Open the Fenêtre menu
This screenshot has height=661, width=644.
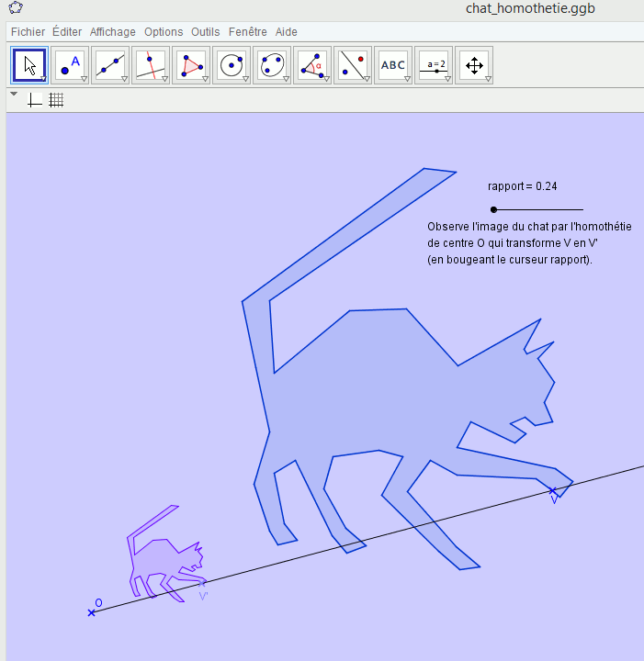pos(247,32)
